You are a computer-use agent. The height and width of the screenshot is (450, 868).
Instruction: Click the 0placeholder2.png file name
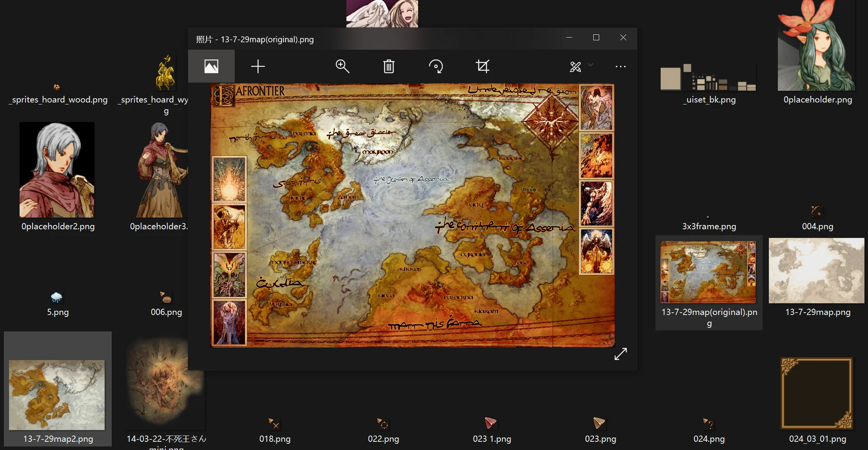pos(58,226)
